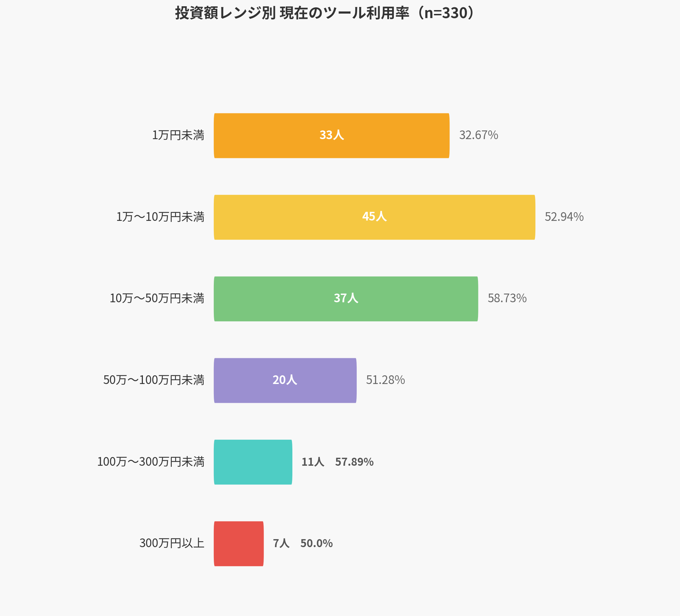This screenshot has height=616, width=680.
Task: Click the 58.73% percentage label
Action: coord(507,298)
